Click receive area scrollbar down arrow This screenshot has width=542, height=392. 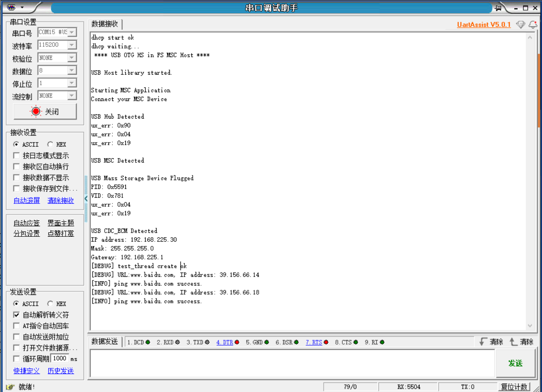point(530,326)
